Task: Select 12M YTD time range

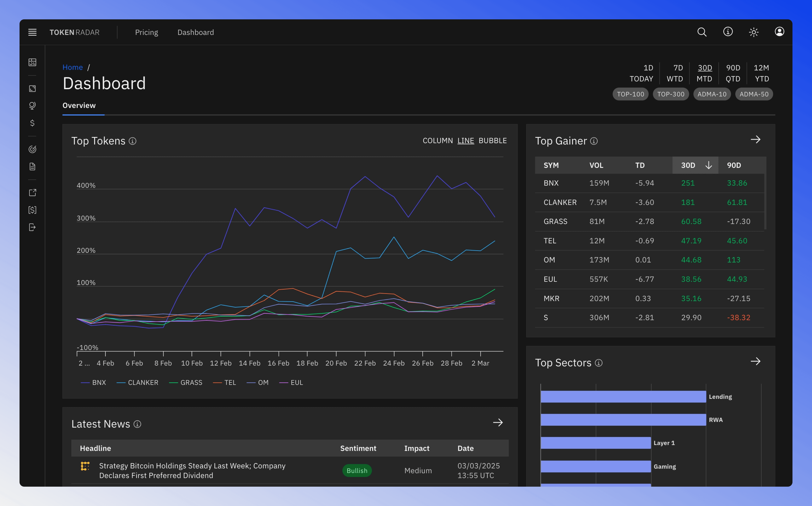Action: pos(761,73)
